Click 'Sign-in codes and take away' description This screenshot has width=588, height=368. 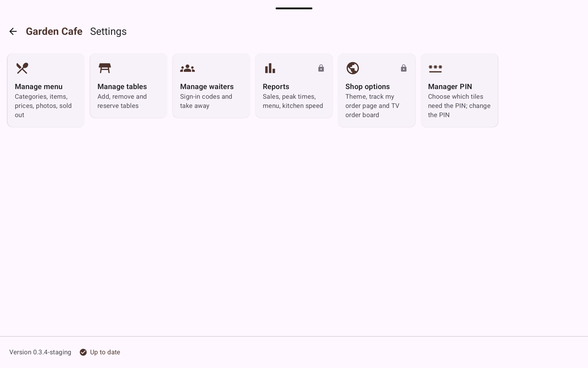pyautogui.click(x=206, y=101)
